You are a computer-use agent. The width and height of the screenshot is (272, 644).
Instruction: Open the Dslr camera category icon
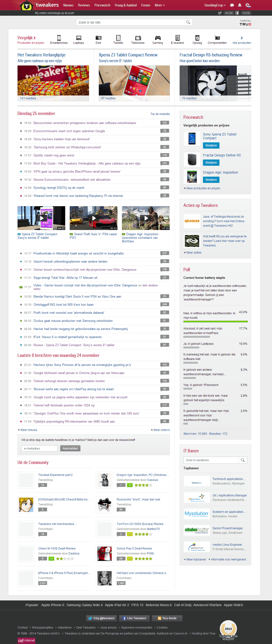click(x=98, y=38)
